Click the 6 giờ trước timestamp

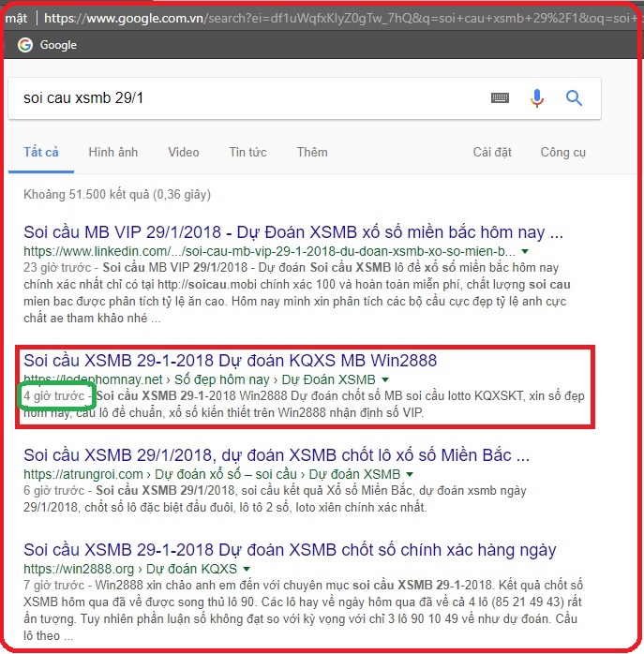(x=53, y=491)
